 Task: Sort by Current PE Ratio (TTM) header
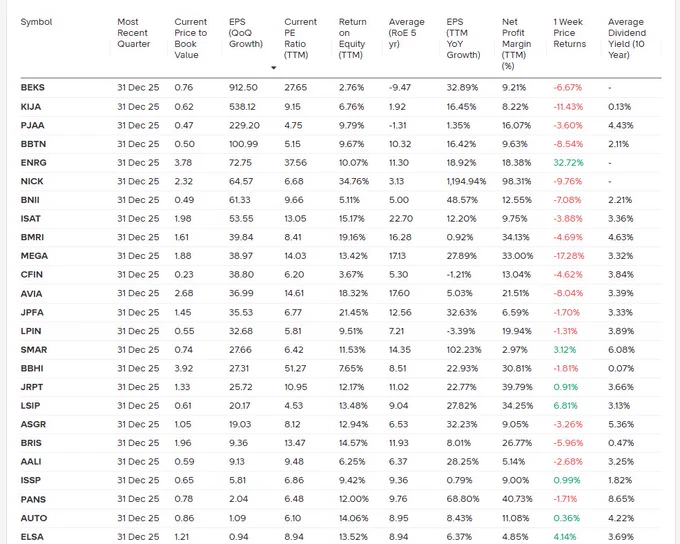(301, 38)
